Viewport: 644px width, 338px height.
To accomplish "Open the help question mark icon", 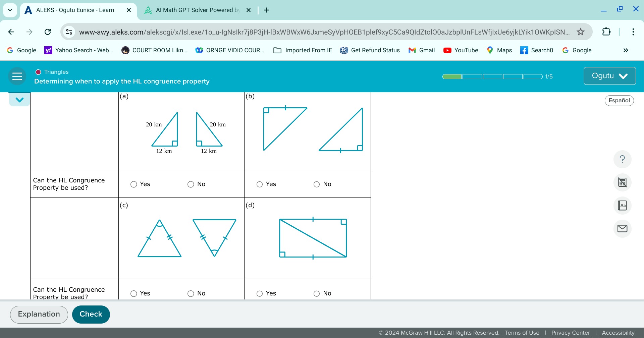I will point(622,159).
